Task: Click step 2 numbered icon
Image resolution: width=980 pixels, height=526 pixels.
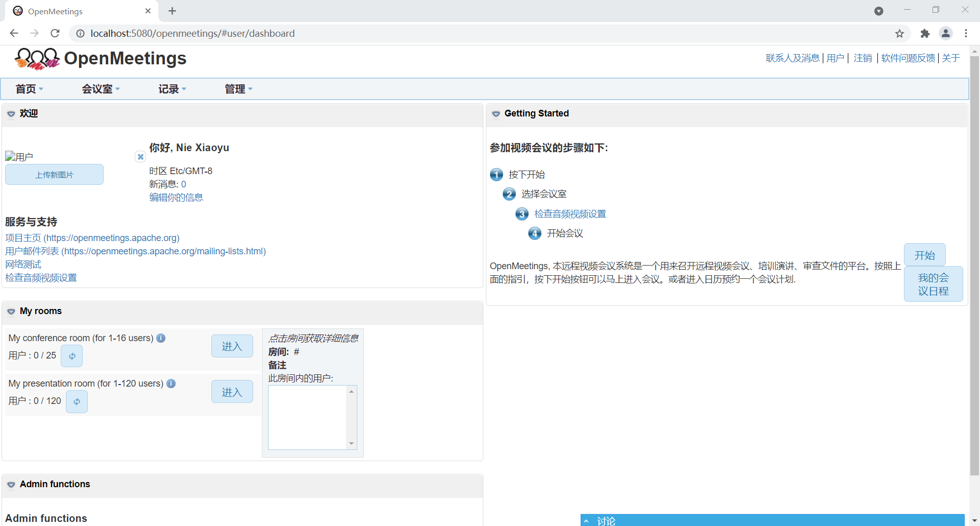Action: tap(509, 194)
